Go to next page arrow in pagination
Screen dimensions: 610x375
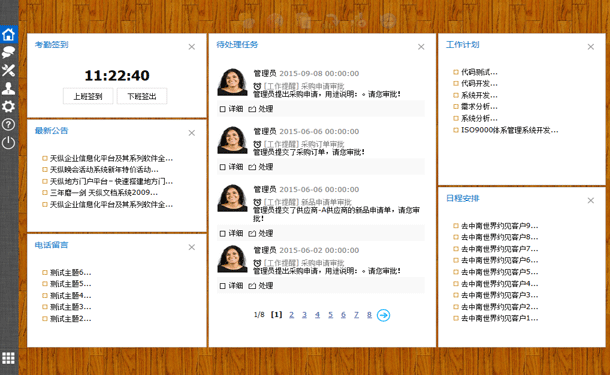coord(383,315)
